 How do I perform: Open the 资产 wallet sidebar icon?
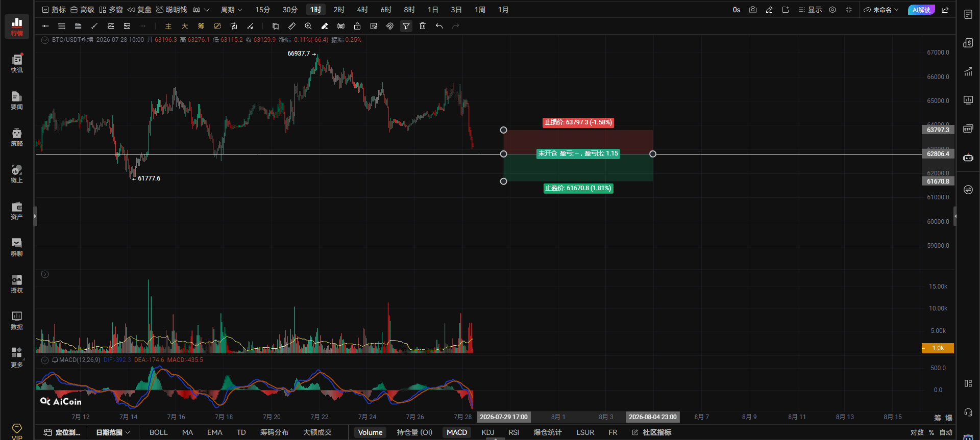point(17,210)
